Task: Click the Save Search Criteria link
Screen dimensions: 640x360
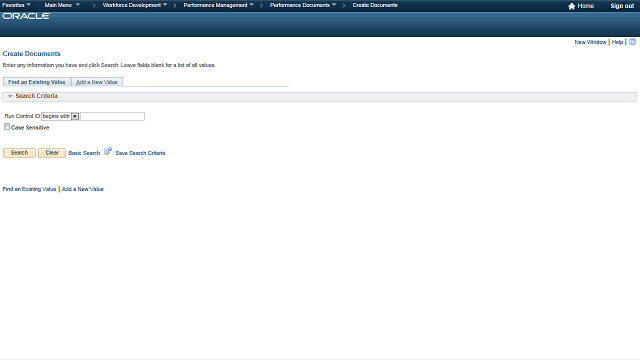Action: click(140, 153)
